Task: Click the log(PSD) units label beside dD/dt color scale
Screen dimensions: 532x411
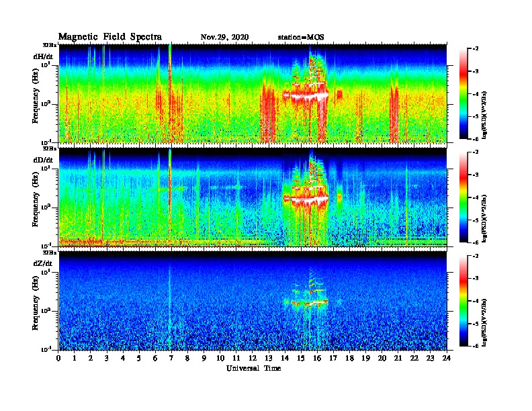Action: tap(485, 218)
